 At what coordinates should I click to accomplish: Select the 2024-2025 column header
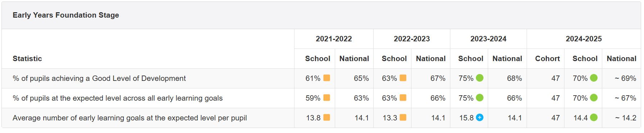click(584, 39)
